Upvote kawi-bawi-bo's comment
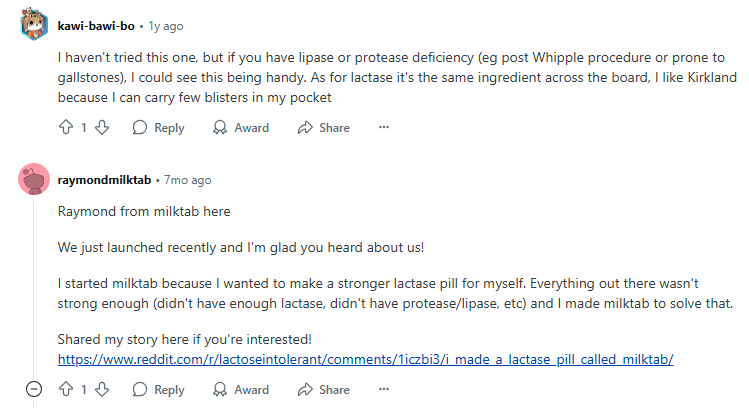The image size is (749, 408). click(x=67, y=128)
